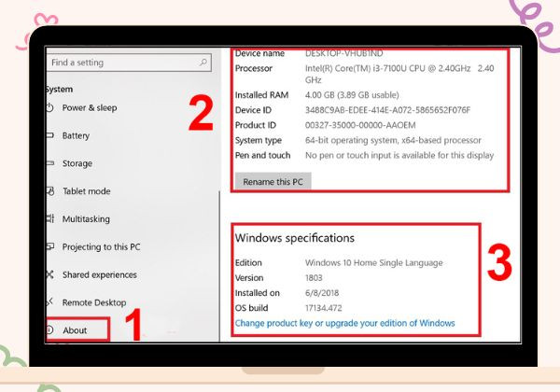The width and height of the screenshot is (560, 392).
Task: Open Remote Desktop settings
Action: pos(94,302)
